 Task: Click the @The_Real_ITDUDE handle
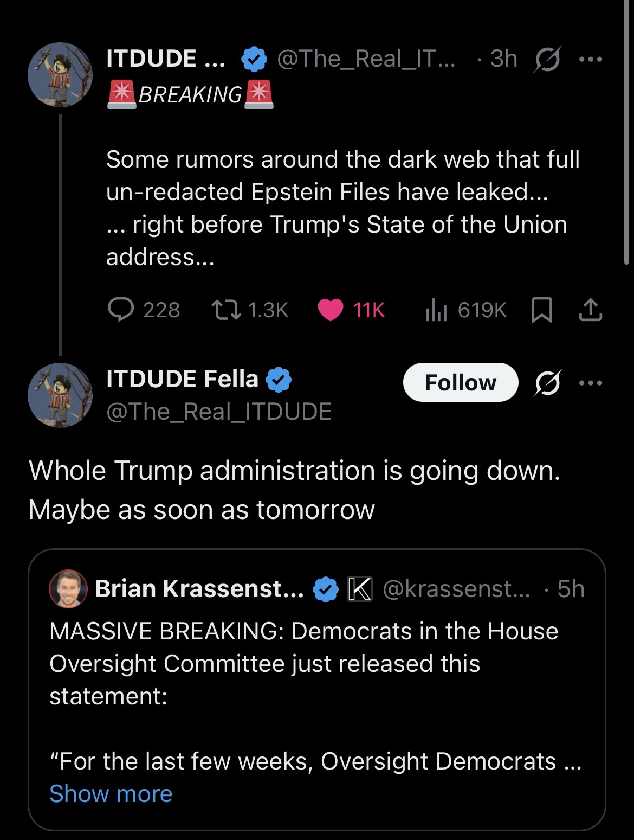[x=219, y=412]
